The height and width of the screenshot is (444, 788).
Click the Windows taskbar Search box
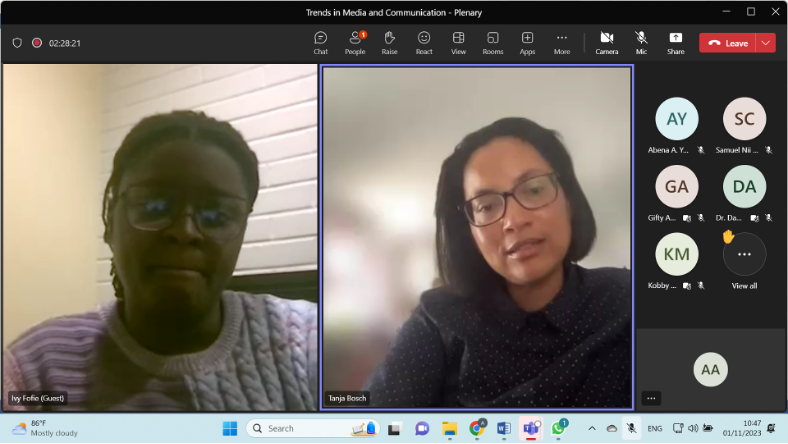[312, 428]
